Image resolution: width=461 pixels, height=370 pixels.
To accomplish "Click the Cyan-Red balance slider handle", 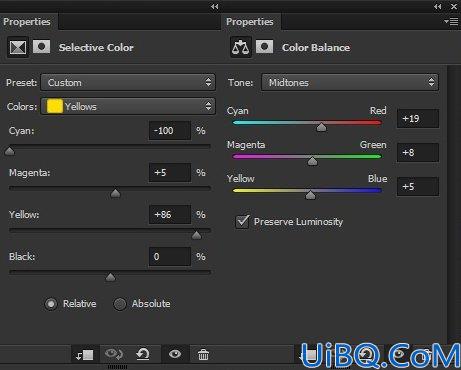I will click(x=321, y=127).
